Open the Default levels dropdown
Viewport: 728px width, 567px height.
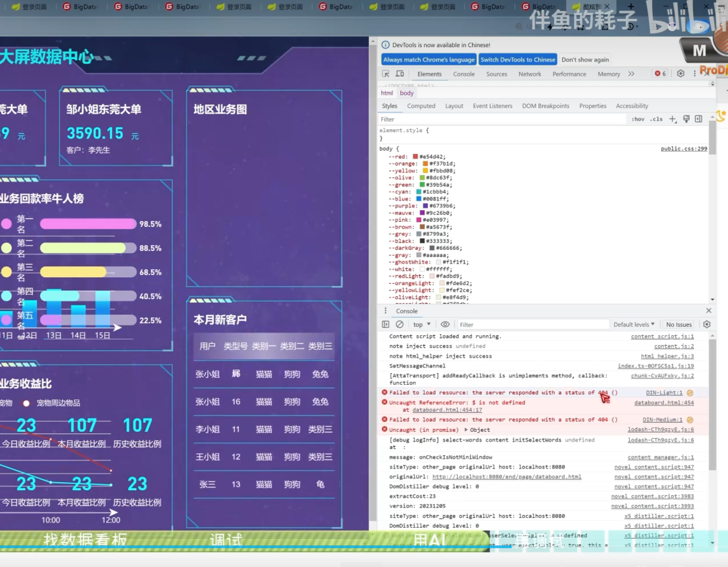634,324
